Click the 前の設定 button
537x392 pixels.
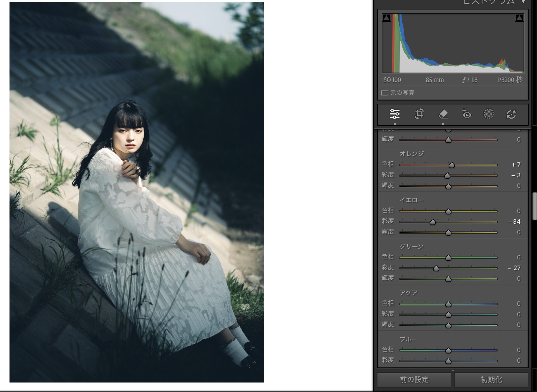point(414,380)
